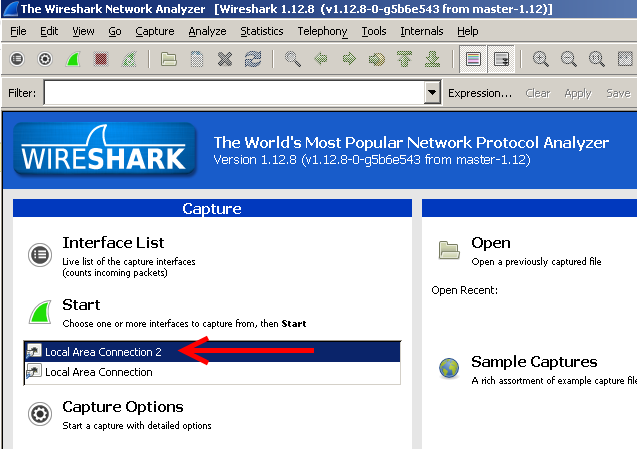This screenshot has width=637, height=449.
Task: Click the folder icon beside Open
Action: point(449,249)
